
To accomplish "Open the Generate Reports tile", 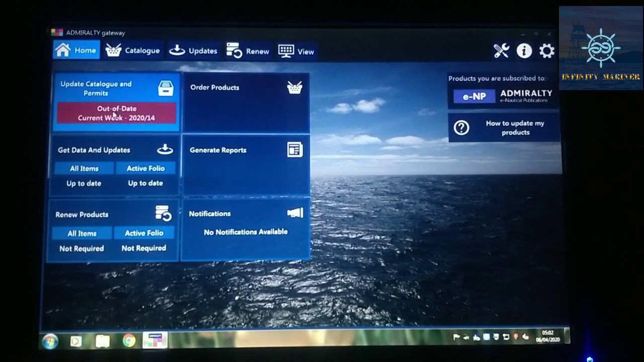I will [246, 164].
